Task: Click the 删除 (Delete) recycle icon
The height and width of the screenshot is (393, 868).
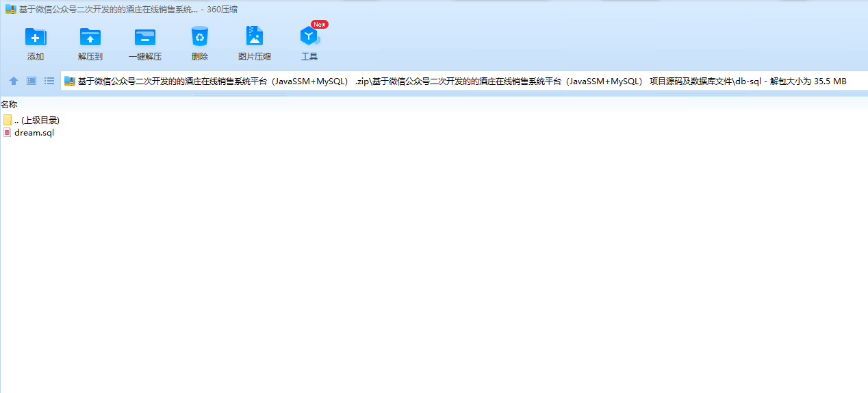Action: coord(200,36)
